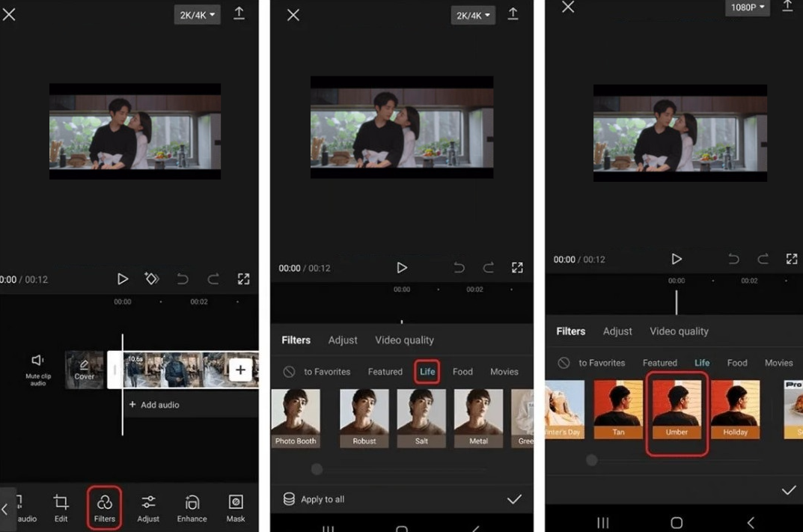Add a new clip with the plus button
Viewport: 803px width, 532px height.
tap(240, 370)
